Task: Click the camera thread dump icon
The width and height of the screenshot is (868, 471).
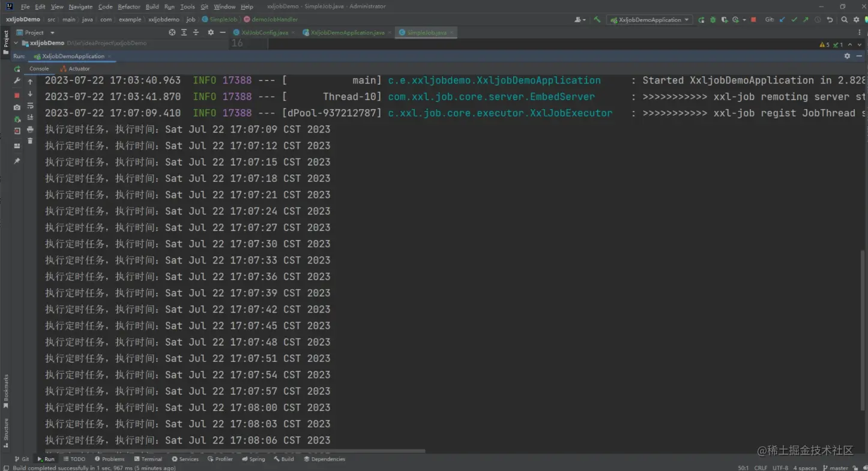Action: 17,107
